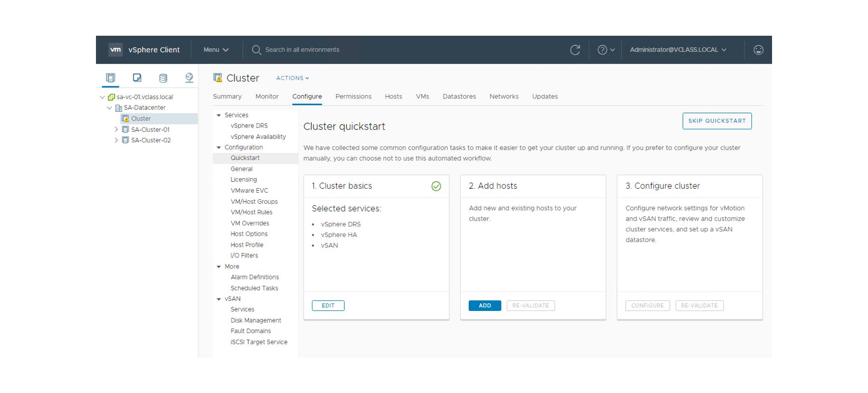868x393 pixels.
Task: Click RE-VALIDATE on Add hosts card
Action: click(x=531, y=306)
